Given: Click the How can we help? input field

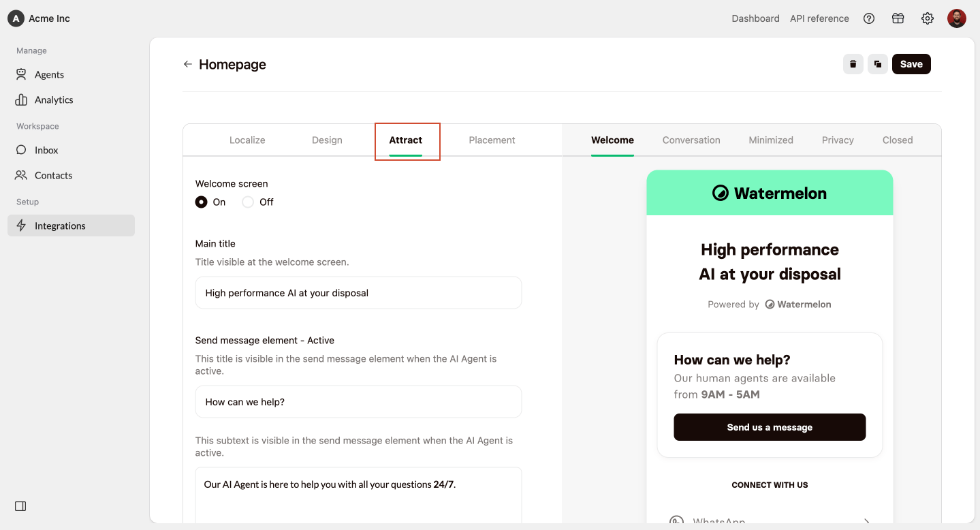Looking at the screenshot, I should pos(358,402).
